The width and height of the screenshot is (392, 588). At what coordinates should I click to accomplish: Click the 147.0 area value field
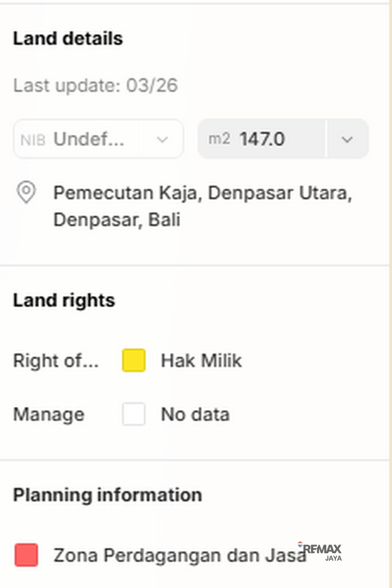pyautogui.click(x=262, y=139)
